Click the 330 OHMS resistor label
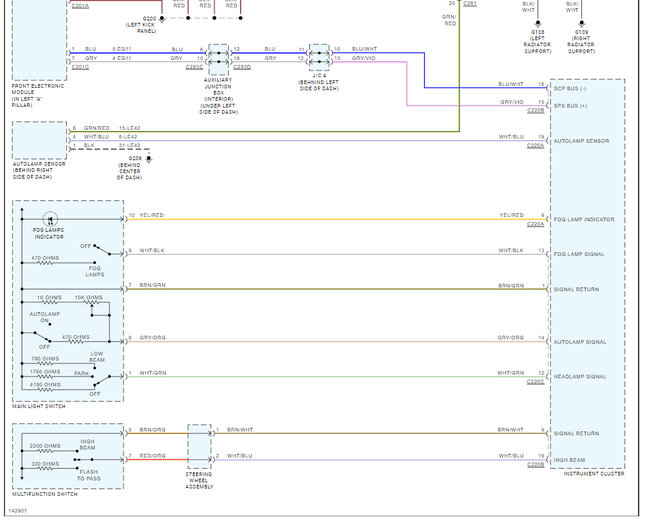The width and height of the screenshot is (650, 520). click(45, 464)
